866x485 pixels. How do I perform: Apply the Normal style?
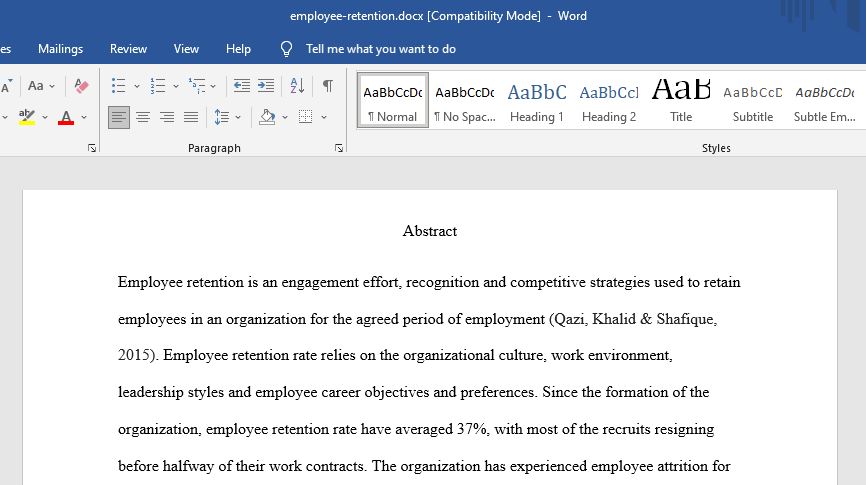click(x=393, y=101)
